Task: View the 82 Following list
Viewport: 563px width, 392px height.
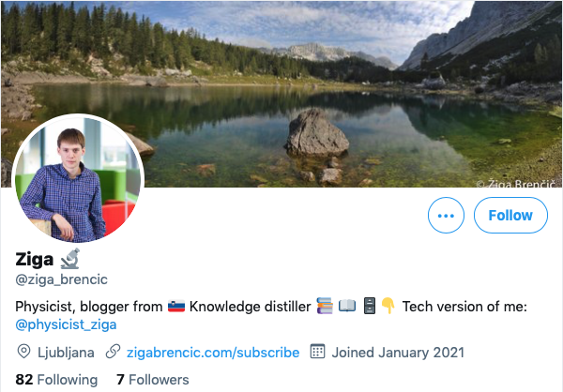Action: [56, 380]
